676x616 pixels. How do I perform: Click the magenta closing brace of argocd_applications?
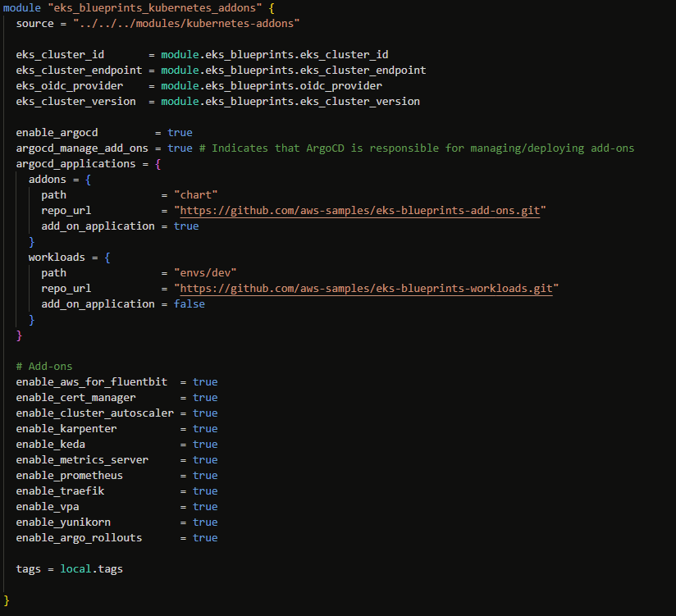pos(19,335)
